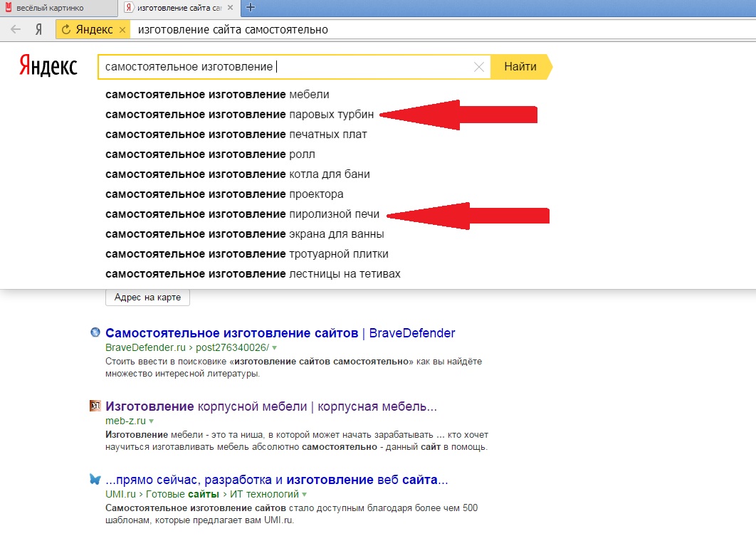Remove the Яндекс chip with its x
Image resolution: width=756 pixels, height=536 pixels.
[x=122, y=30]
